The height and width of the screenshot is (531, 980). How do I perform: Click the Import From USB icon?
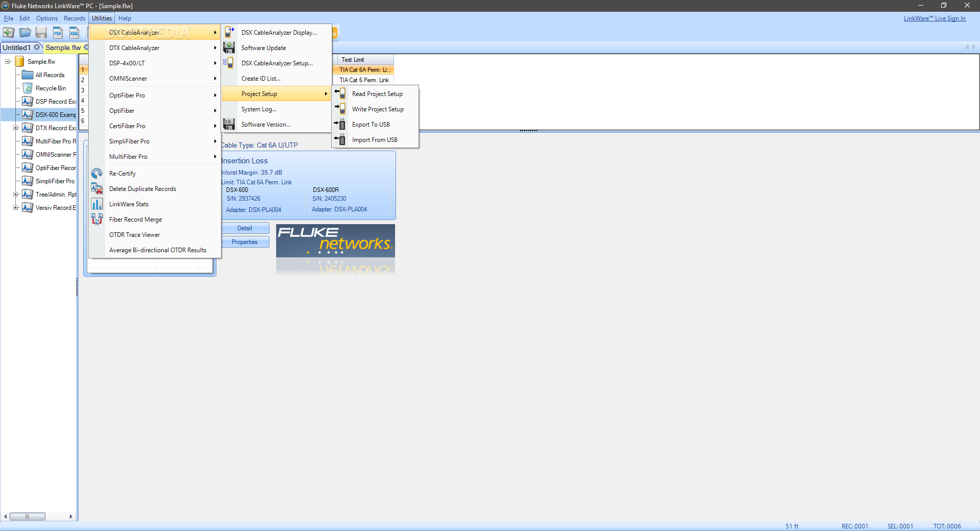340,139
